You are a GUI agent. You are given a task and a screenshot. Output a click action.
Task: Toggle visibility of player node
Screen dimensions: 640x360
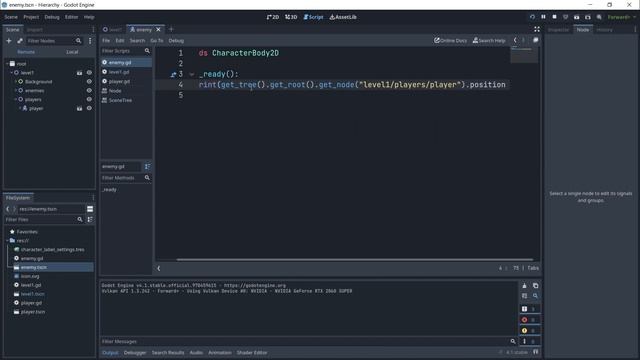click(x=89, y=109)
